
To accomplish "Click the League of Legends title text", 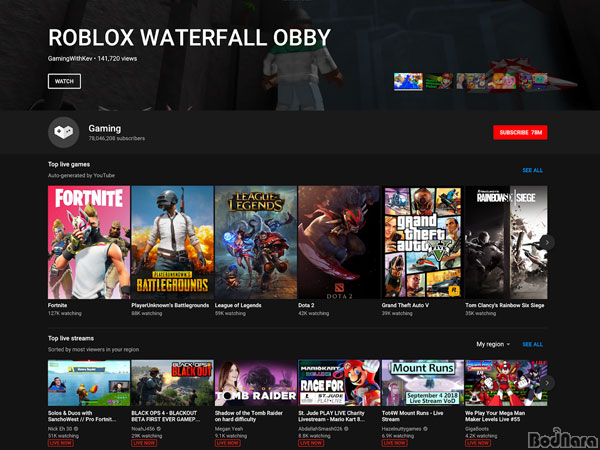I will click(238, 305).
